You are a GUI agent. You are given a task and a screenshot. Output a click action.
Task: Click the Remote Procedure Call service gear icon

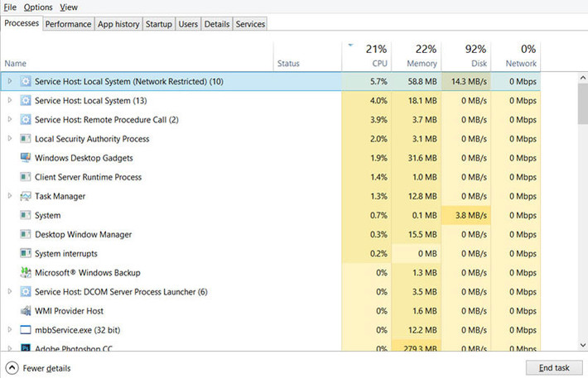tap(26, 119)
